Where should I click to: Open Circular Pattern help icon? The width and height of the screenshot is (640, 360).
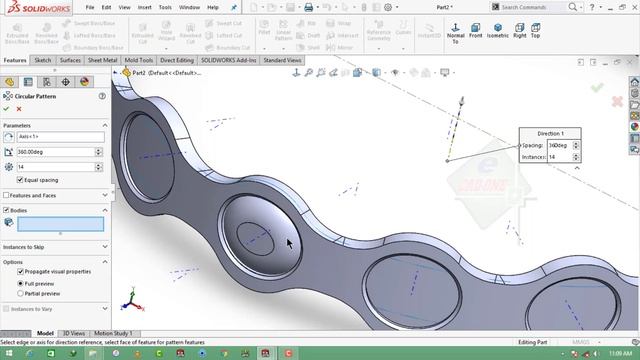pyautogui.click(x=102, y=96)
